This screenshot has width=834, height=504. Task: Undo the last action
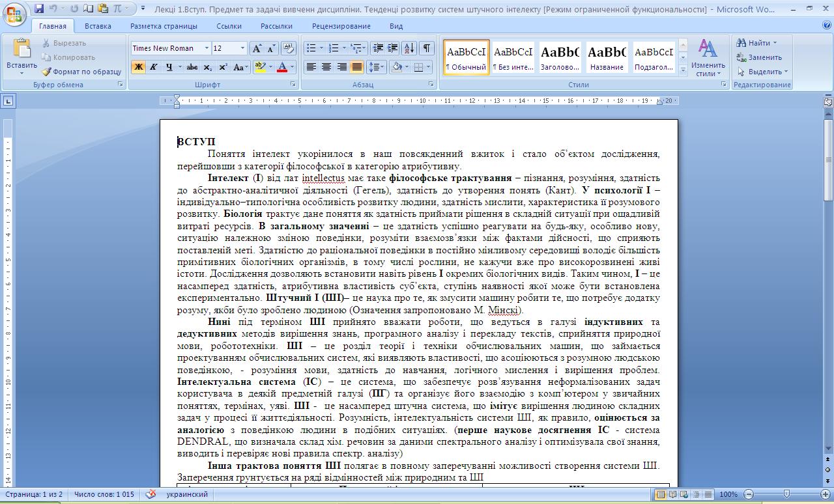point(53,8)
